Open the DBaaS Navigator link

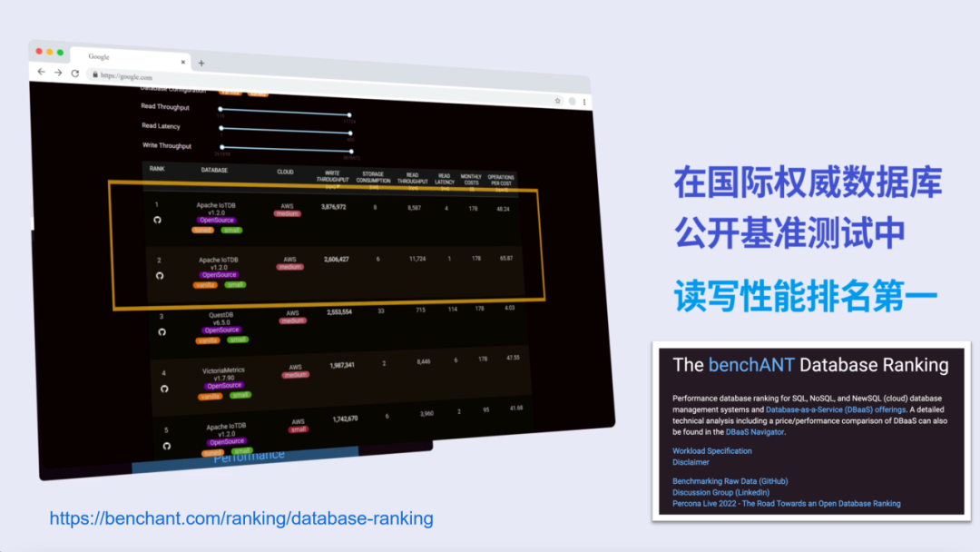click(754, 432)
